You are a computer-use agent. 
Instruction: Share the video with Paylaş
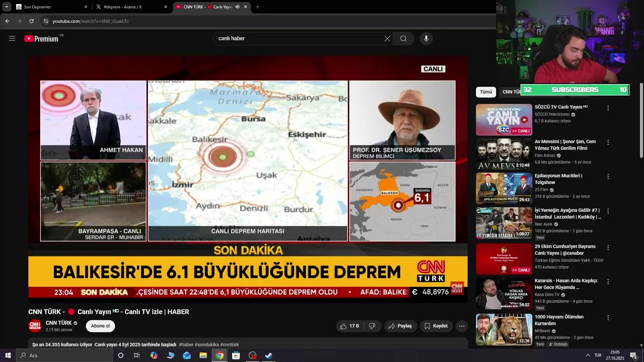(400, 326)
